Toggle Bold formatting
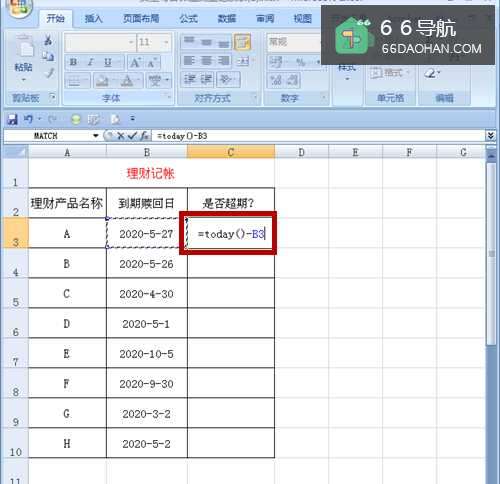This screenshot has height=484, width=500. pos(73,63)
